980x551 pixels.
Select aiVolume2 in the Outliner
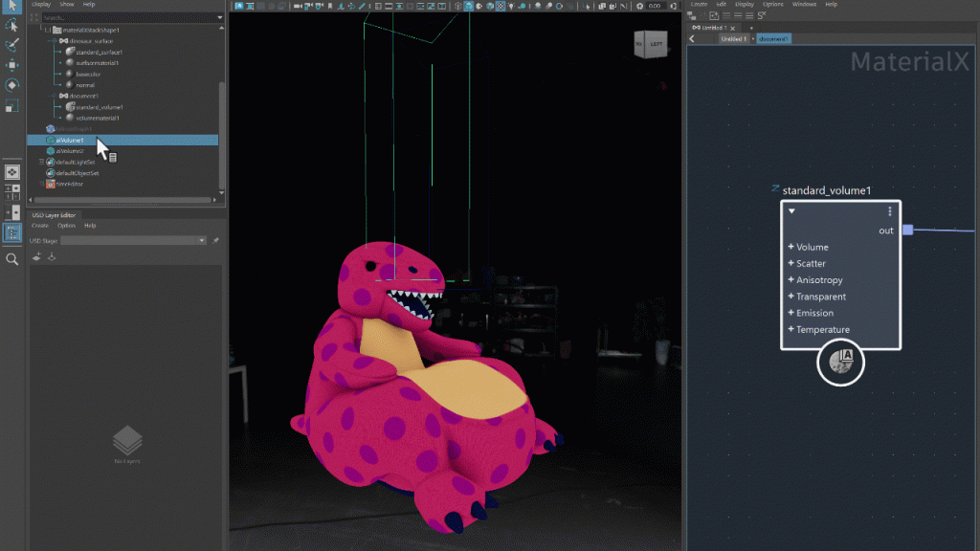(70, 151)
